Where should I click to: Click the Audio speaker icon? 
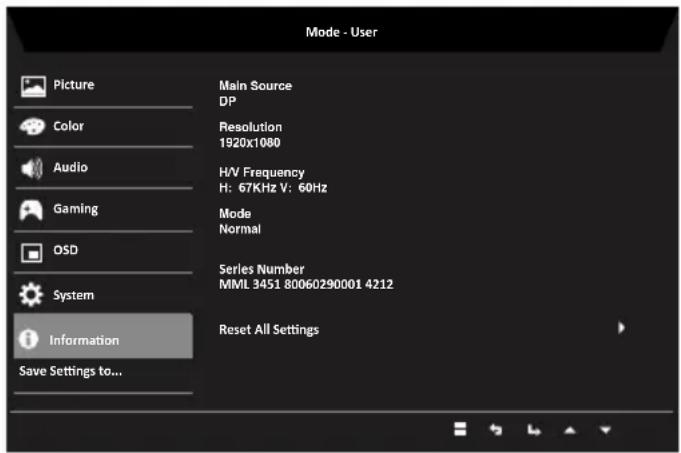click(32, 168)
